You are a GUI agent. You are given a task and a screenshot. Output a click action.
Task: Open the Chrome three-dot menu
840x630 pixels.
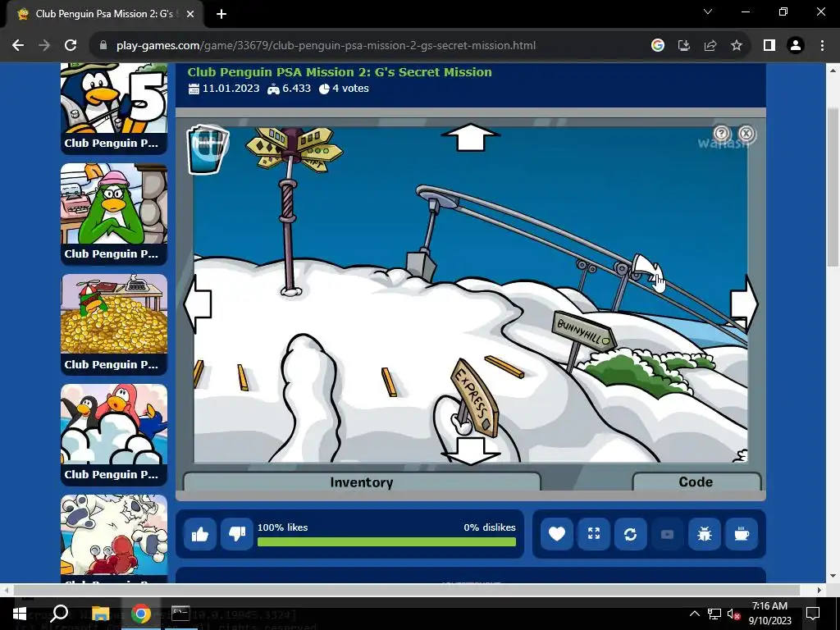(822, 46)
